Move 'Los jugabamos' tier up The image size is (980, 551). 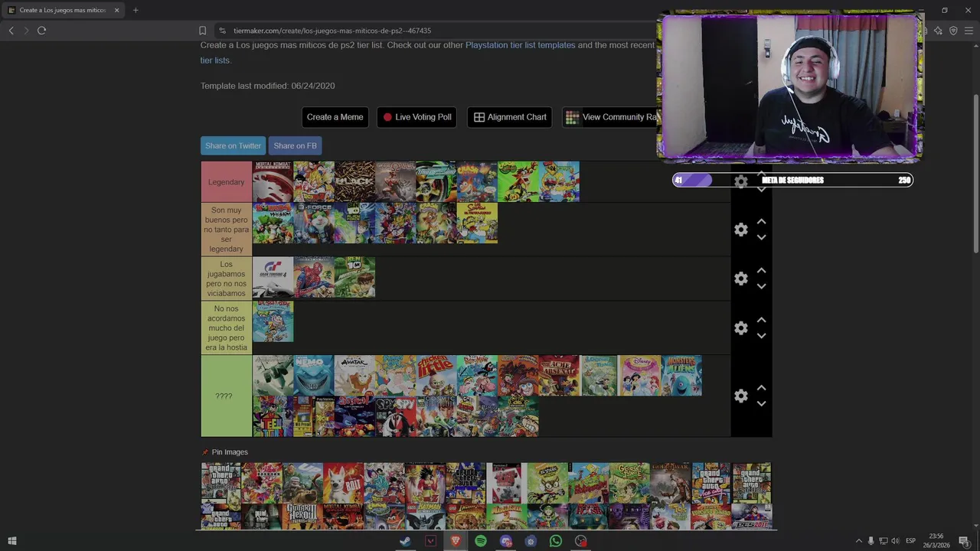(761, 270)
